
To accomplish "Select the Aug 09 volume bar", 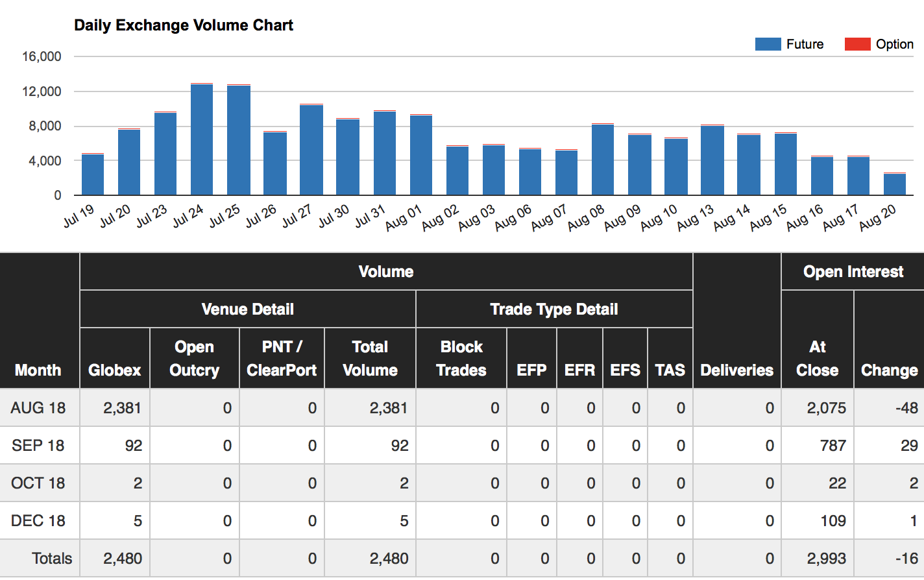I will click(x=640, y=164).
